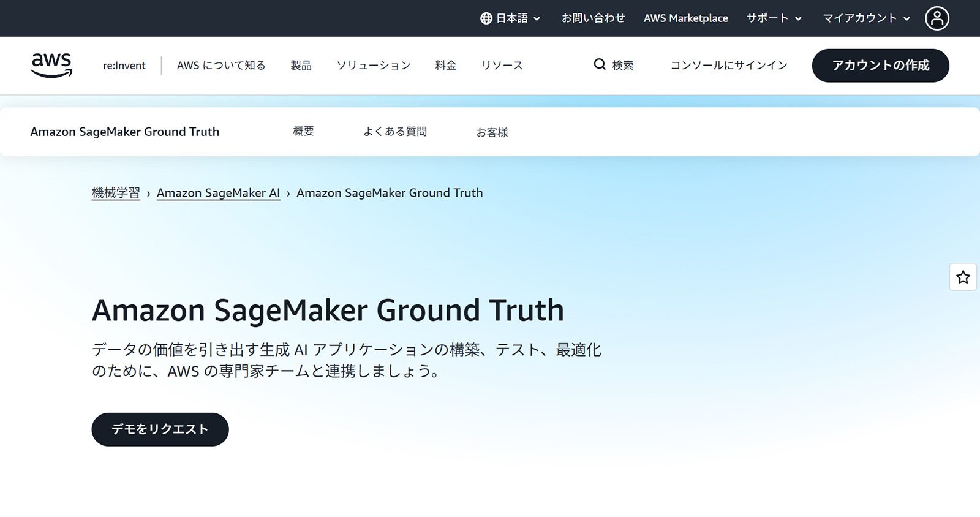Open the お問い合わせ link
The height and width of the screenshot is (517, 980).
pyautogui.click(x=593, y=18)
